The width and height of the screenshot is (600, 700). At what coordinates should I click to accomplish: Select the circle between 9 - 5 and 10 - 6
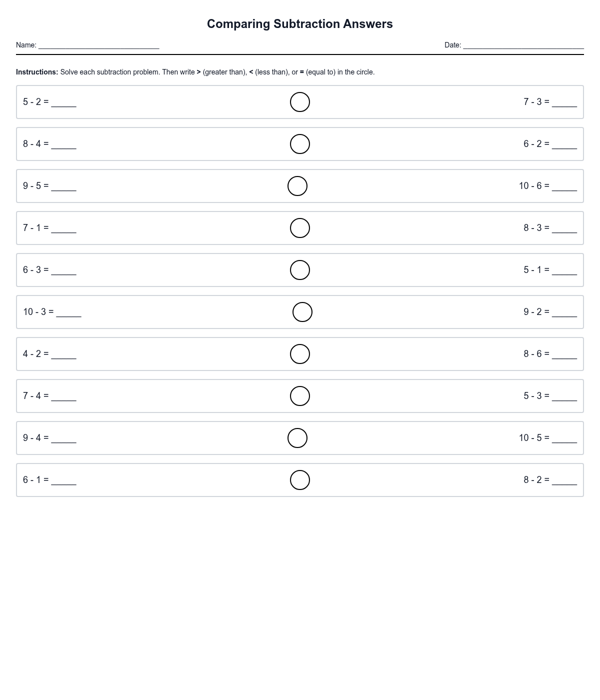(297, 186)
